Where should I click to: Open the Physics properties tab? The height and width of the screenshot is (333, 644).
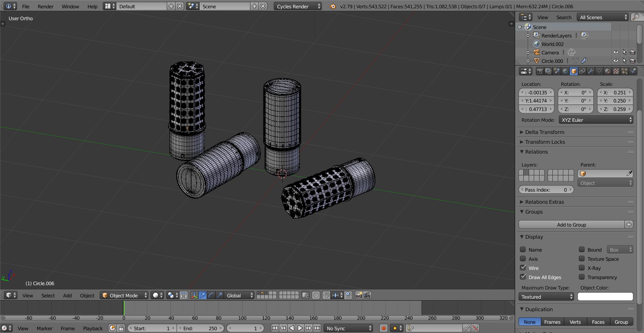coord(633,71)
